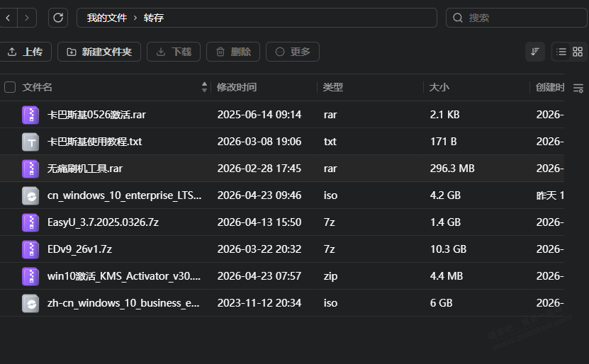Sort by 文件名 using the sort arrows
Image resolution: width=589 pixels, height=364 pixels.
pos(205,87)
